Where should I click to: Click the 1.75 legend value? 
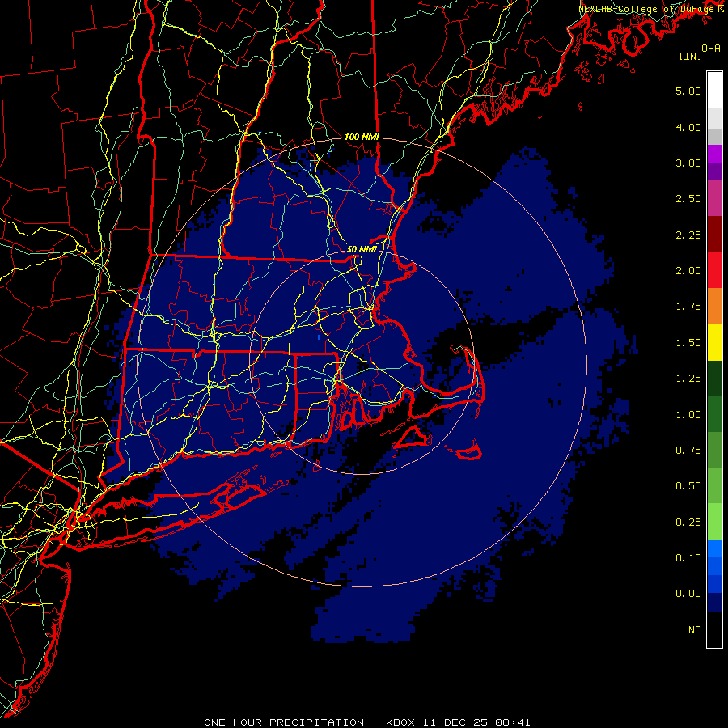(x=688, y=307)
